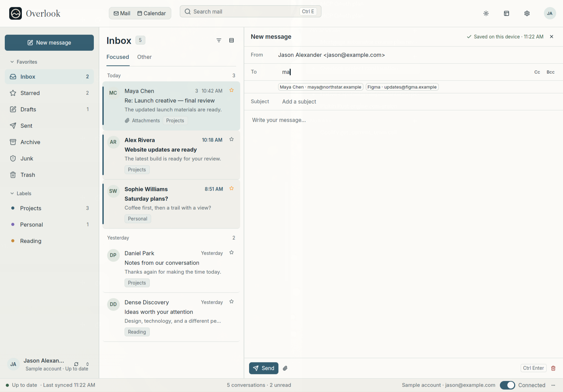Open the Sent folder
The width and height of the screenshot is (563, 392).
click(49, 126)
